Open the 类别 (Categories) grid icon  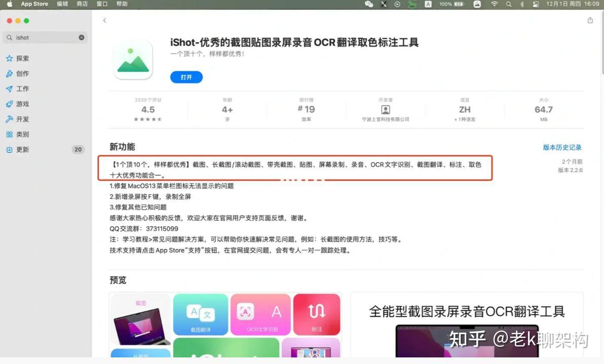pyautogui.click(x=10, y=134)
